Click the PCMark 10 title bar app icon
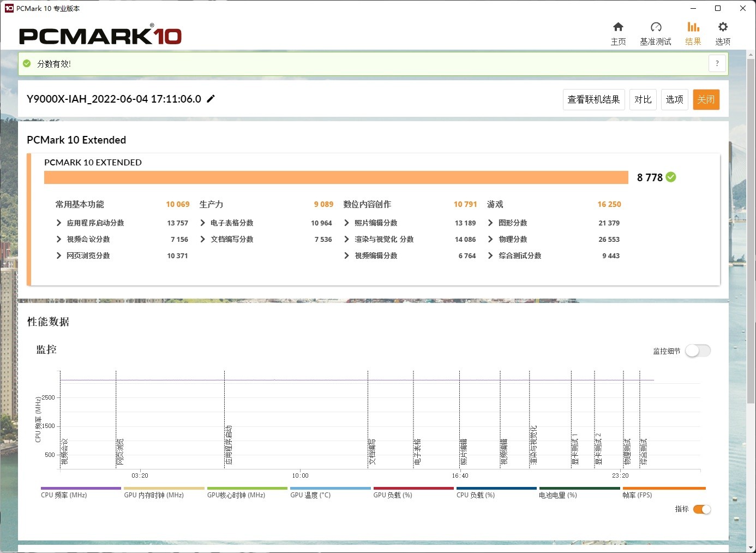Image resolution: width=756 pixels, height=553 pixels. 9,8
